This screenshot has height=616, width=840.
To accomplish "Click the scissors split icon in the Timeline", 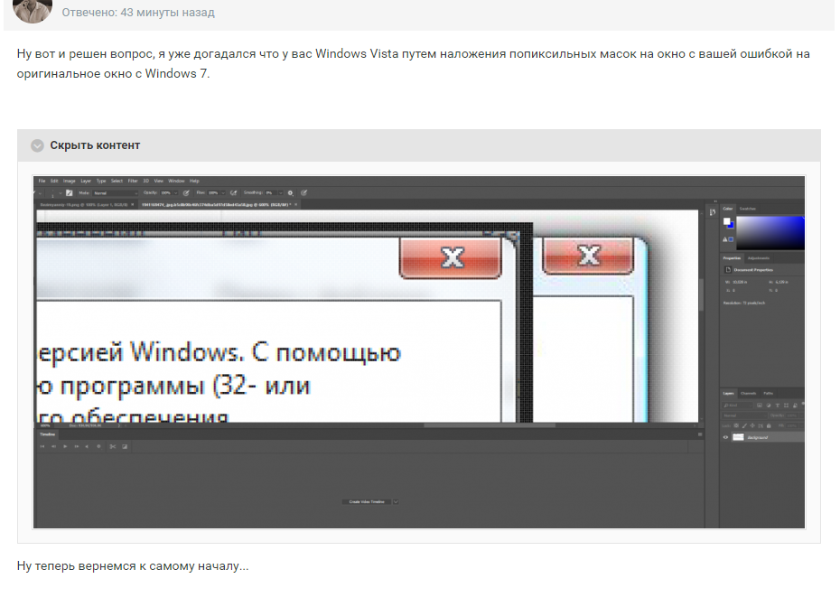I will [x=112, y=445].
